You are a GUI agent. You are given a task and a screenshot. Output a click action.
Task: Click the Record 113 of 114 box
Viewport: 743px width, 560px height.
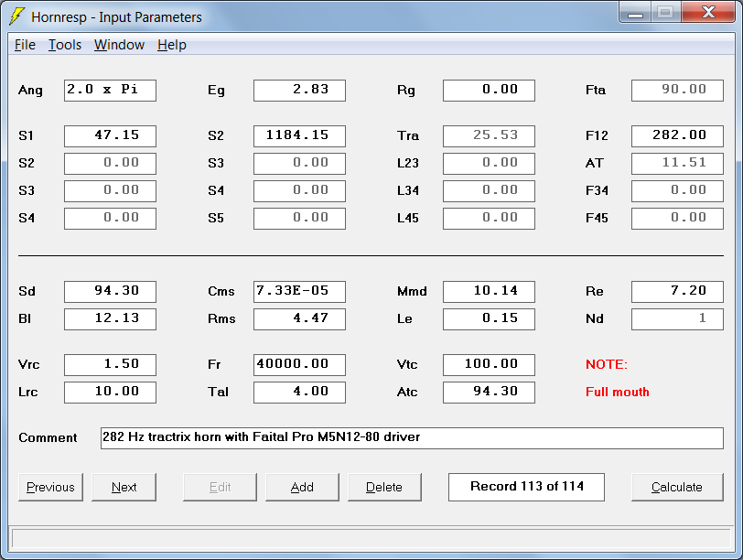pyautogui.click(x=526, y=487)
